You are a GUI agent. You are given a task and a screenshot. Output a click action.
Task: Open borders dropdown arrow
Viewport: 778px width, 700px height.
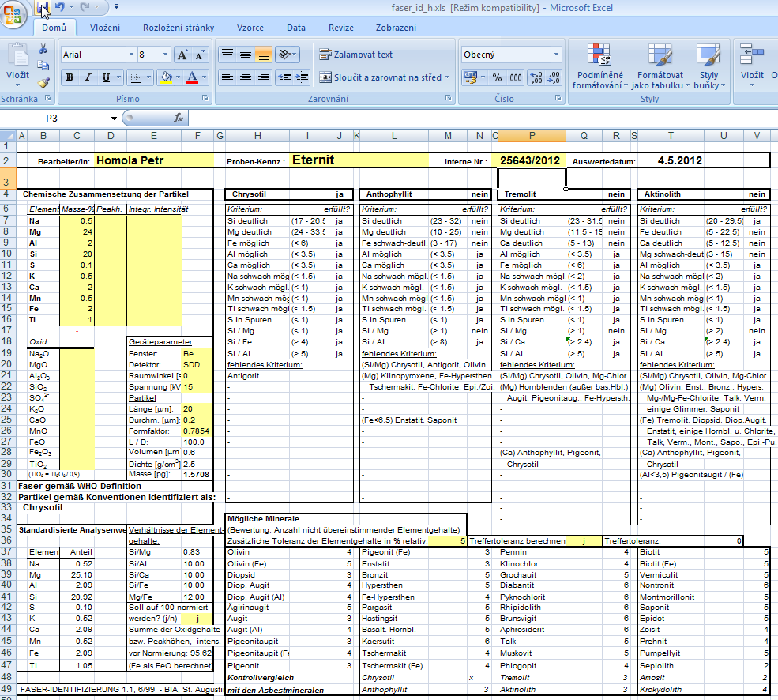(148, 77)
